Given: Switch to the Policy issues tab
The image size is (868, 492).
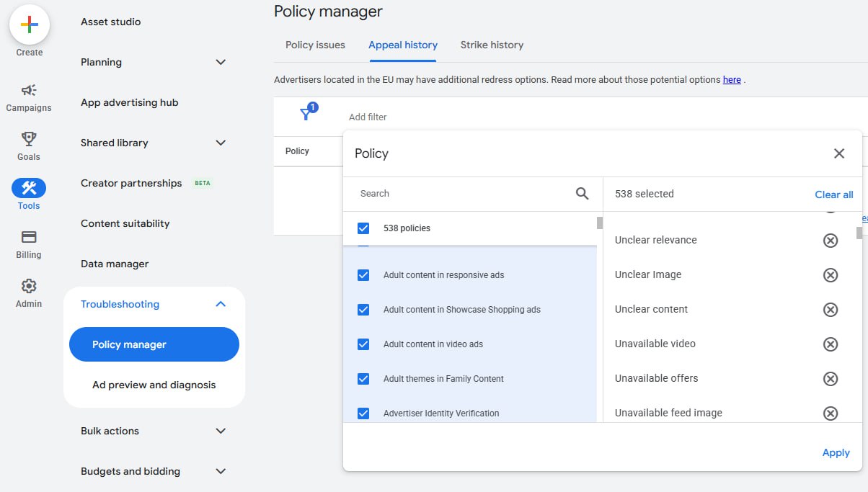Looking at the screenshot, I should (315, 45).
